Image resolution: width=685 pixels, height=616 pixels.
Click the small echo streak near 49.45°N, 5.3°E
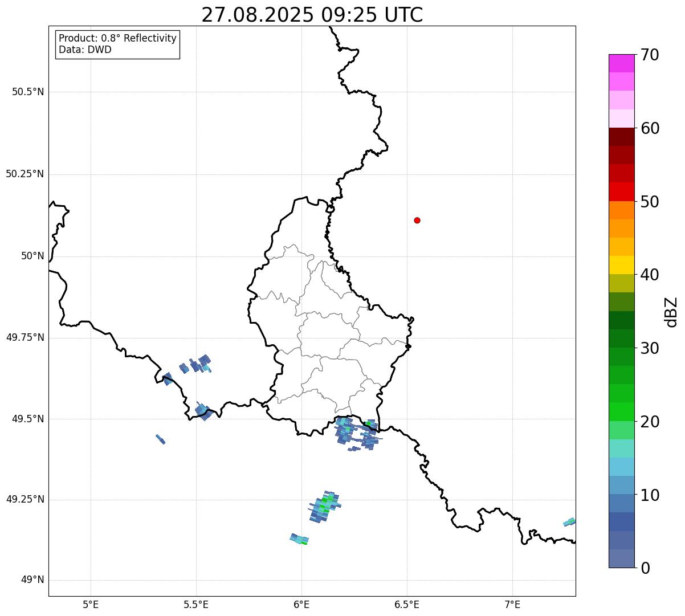pyautogui.click(x=161, y=439)
